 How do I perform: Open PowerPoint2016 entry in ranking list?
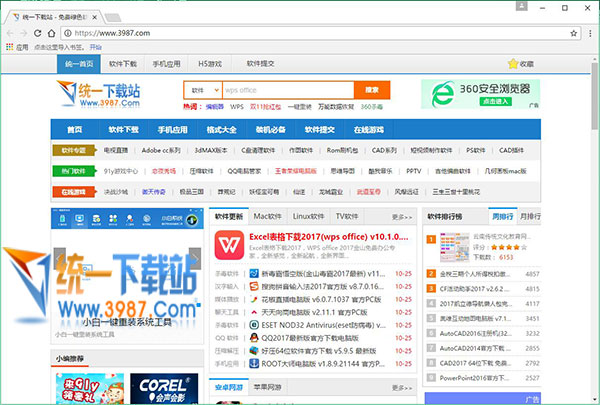coord(474,378)
